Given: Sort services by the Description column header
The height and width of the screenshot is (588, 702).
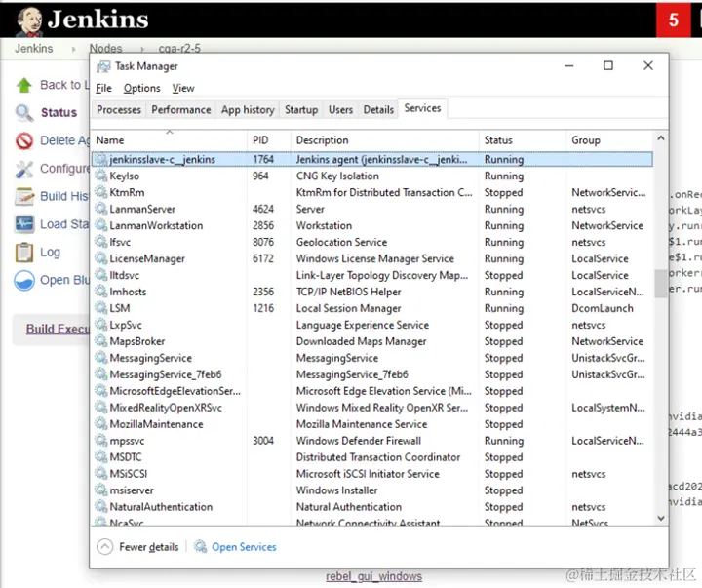Looking at the screenshot, I should pyautogui.click(x=384, y=140).
